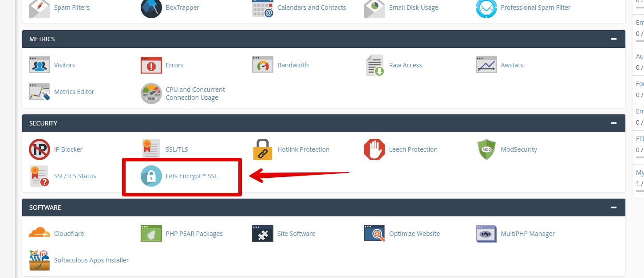Click the Bandwidth gauge icon

[263, 65]
